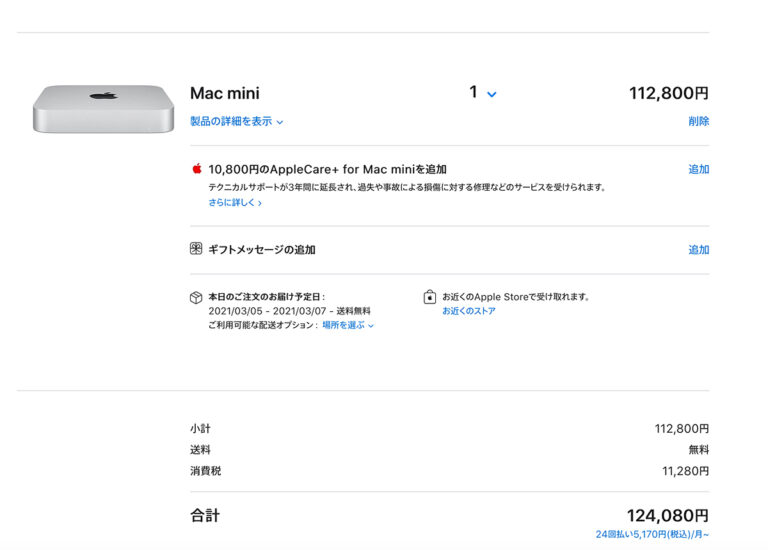This screenshot has height=550, width=768.
Task: Click the 送料 無料 shipping value
Action: pos(698,450)
